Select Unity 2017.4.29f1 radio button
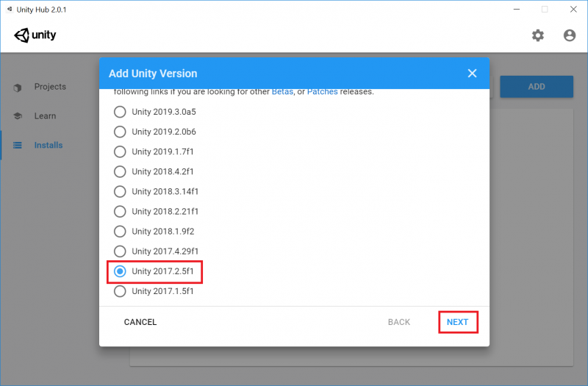588x386 pixels. pos(120,251)
